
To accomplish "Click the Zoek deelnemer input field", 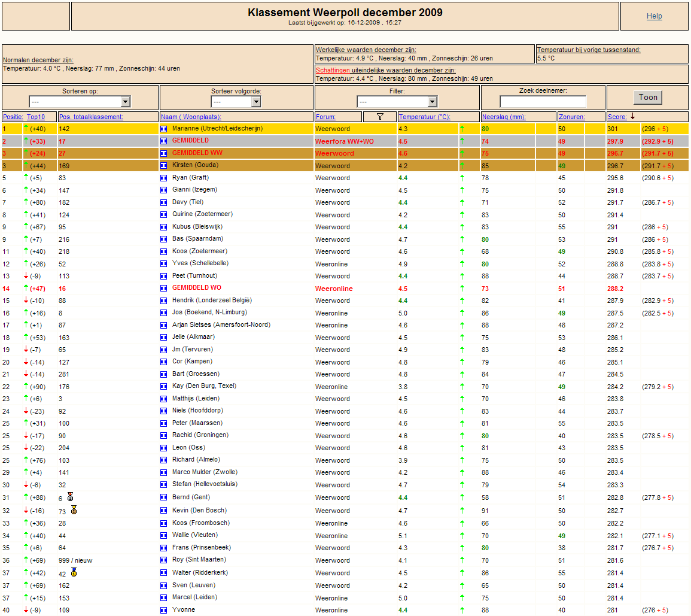I will 543,101.
